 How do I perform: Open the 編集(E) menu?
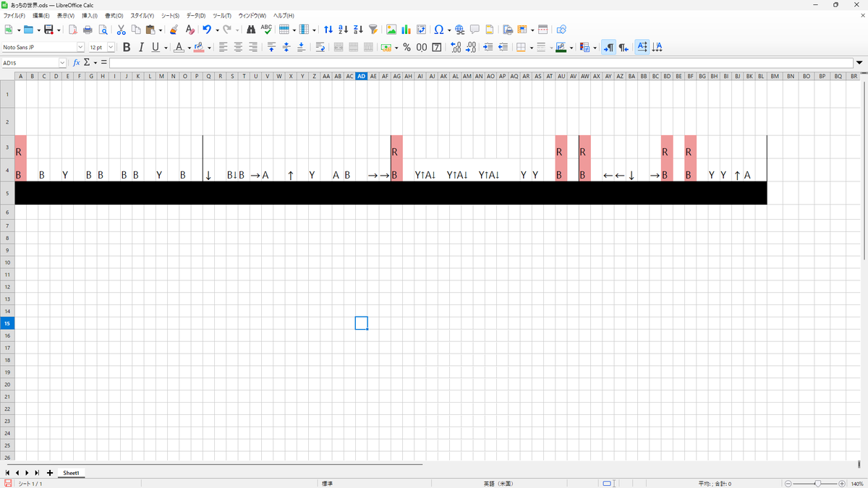(41, 15)
